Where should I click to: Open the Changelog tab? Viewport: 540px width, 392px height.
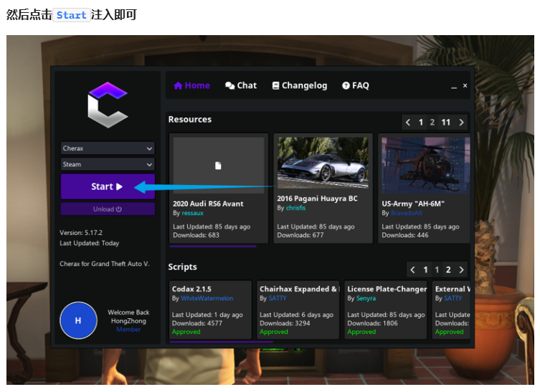coord(299,85)
